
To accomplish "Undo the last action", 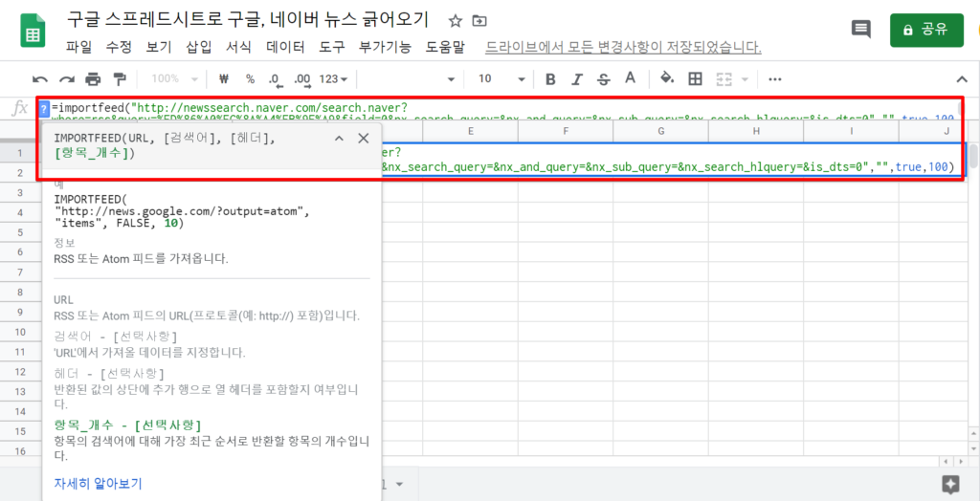I will (40, 79).
